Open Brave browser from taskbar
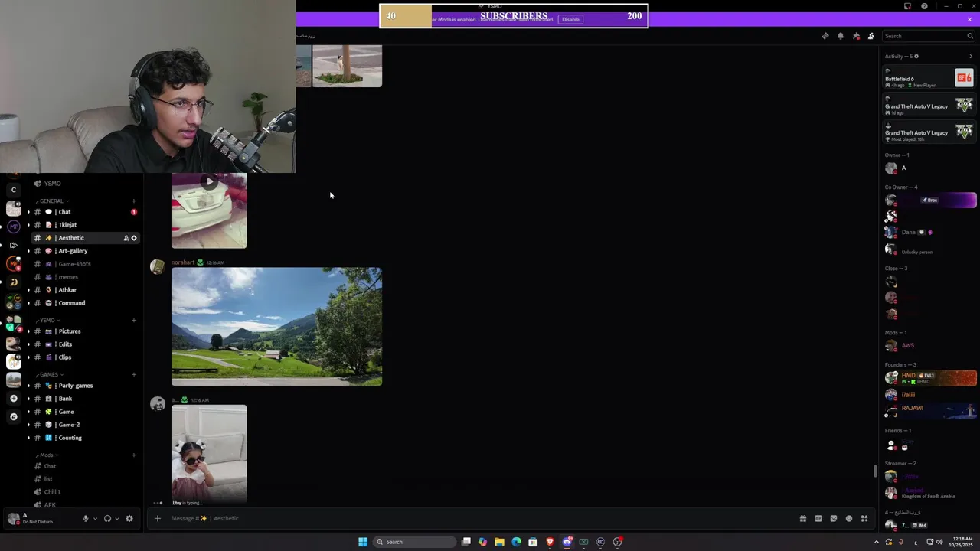 [x=550, y=542]
